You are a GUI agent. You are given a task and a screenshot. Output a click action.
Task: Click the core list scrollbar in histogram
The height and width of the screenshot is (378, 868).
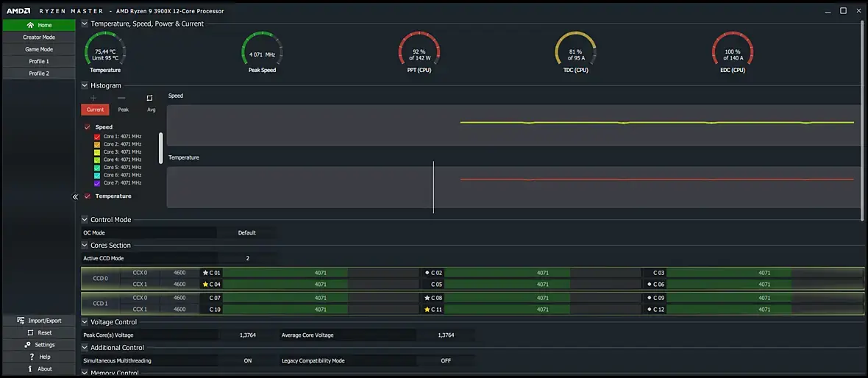pyautogui.click(x=161, y=148)
